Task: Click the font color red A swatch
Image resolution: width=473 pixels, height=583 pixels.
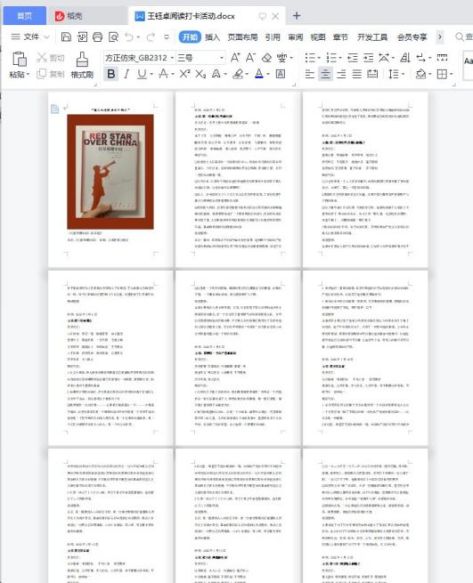Action: click(x=259, y=74)
